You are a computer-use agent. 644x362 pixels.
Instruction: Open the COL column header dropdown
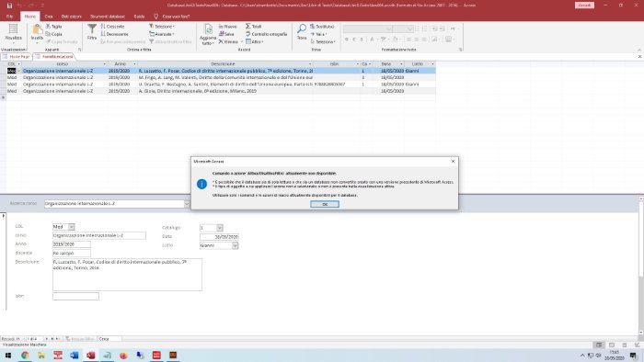pos(18,64)
